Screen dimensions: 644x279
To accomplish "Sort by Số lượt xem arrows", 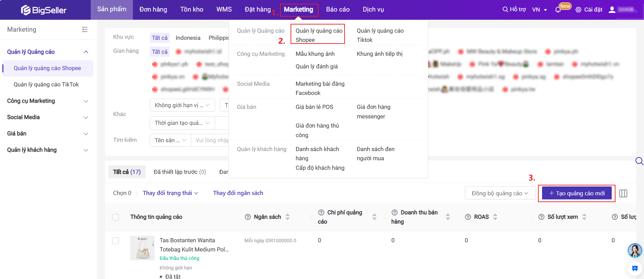I will click(x=585, y=217).
